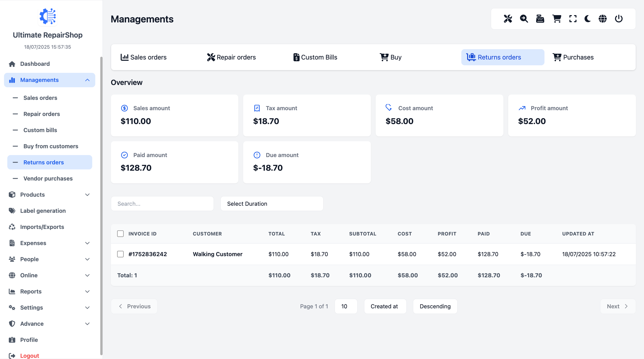
Task: Switch to the Repair orders tab
Action: click(x=231, y=57)
